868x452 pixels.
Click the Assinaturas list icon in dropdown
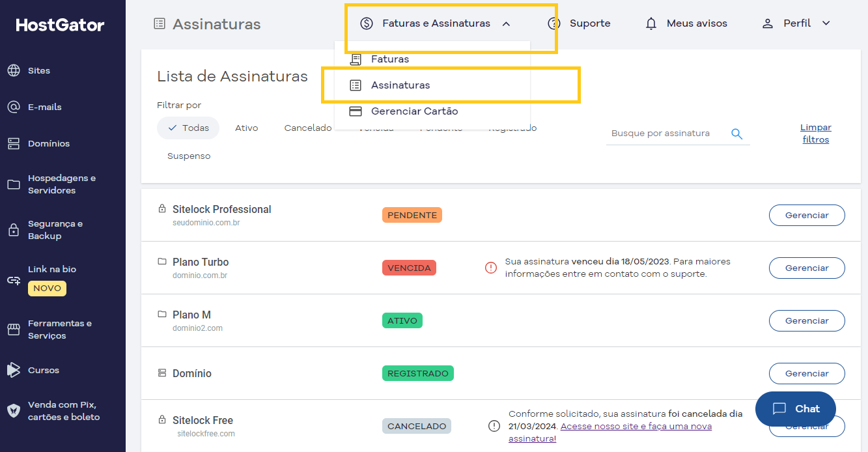[x=356, y=85]
